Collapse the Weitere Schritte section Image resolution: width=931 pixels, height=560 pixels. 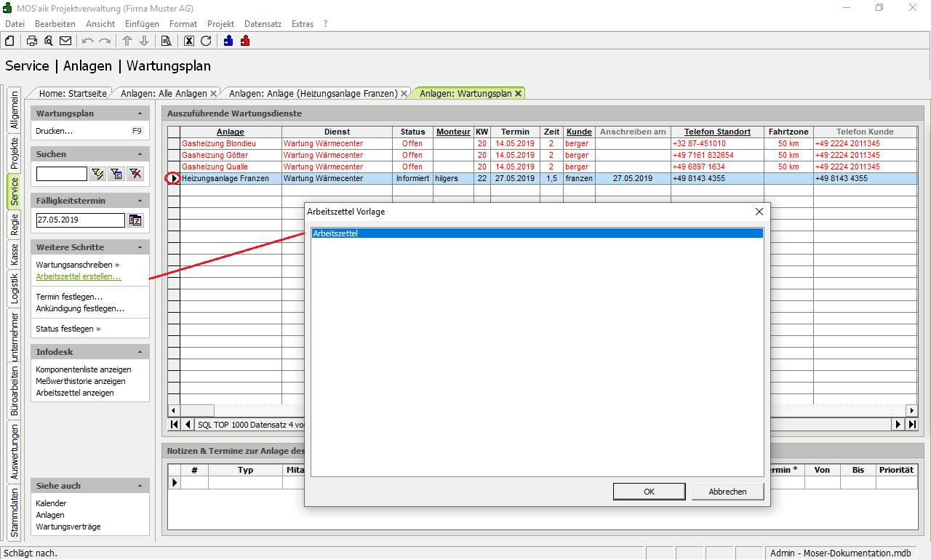pyautogui.click(x=140, y=247)
